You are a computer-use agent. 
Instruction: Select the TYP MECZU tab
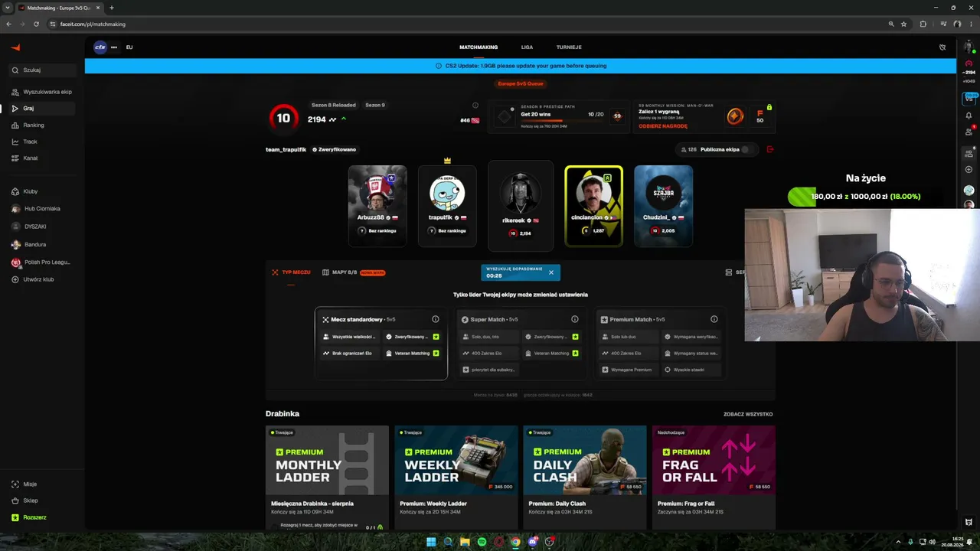(291, 272)
